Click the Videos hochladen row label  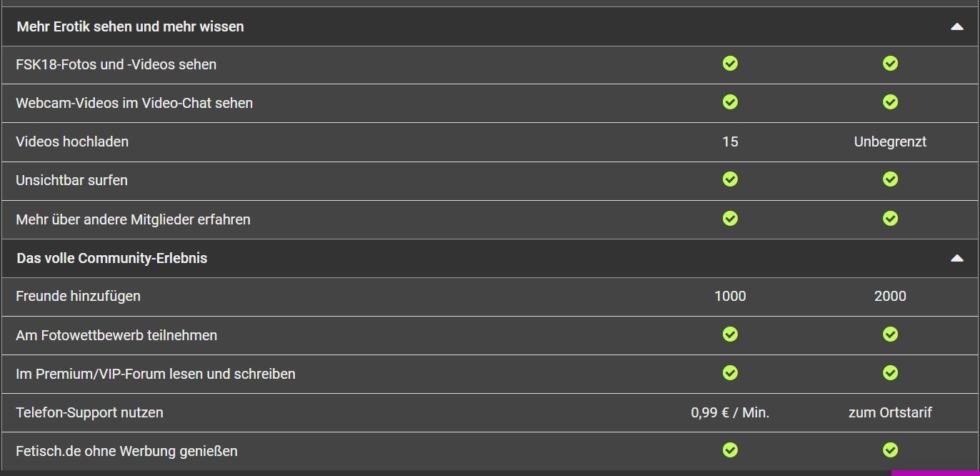click(x=72, y=142)
